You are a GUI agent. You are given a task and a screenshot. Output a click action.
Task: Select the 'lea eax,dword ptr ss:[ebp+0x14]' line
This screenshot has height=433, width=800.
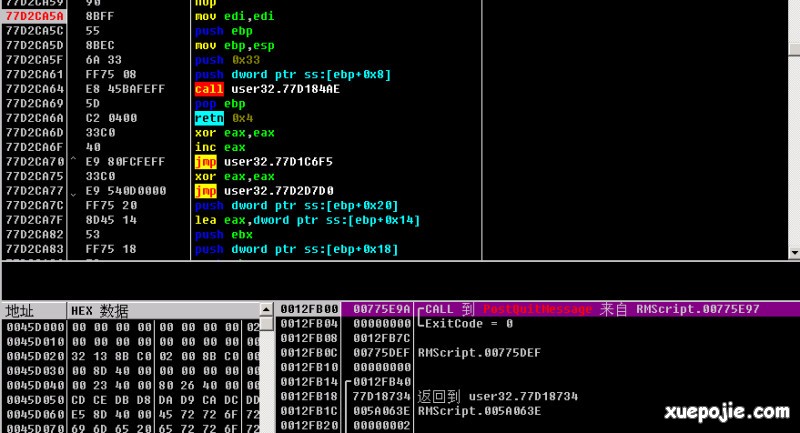pos(307,220)
